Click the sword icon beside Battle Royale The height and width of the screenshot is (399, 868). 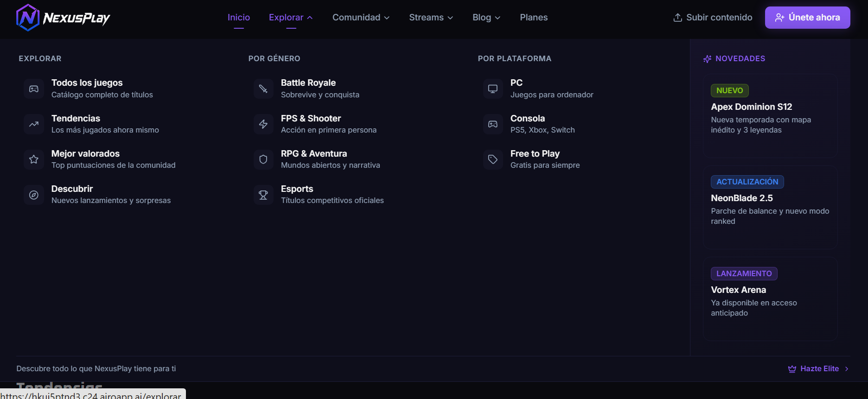coord(263,89)
